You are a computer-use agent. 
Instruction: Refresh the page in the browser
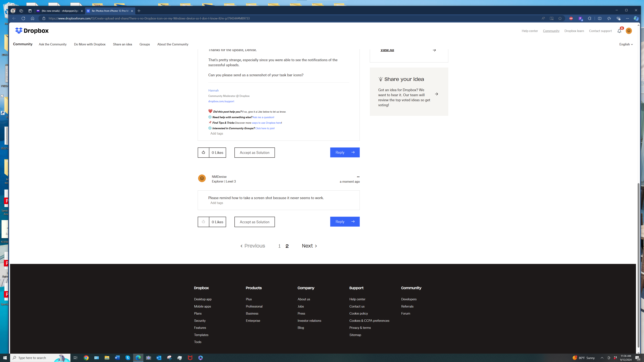pos(23,18)
